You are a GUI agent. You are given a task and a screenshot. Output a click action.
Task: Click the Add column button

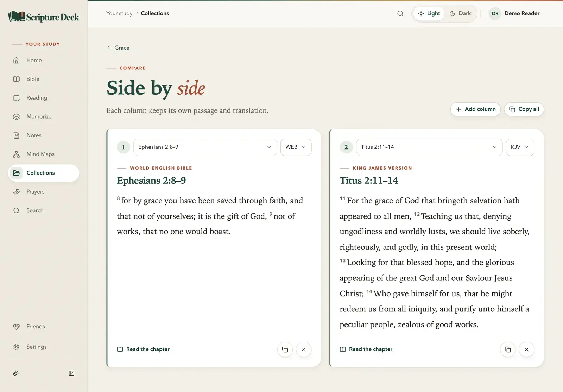(x=475, y=109)
